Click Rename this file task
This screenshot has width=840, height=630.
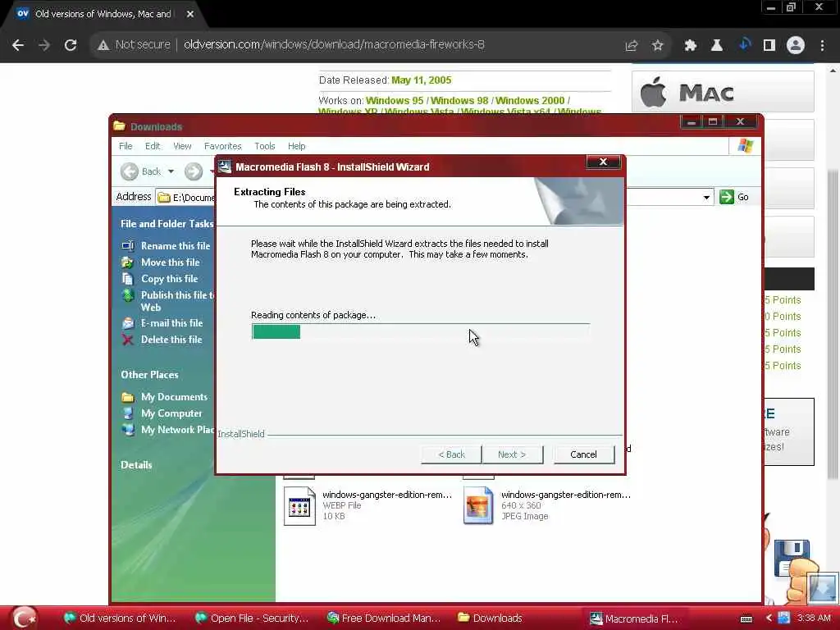click(x=176, y=246)
